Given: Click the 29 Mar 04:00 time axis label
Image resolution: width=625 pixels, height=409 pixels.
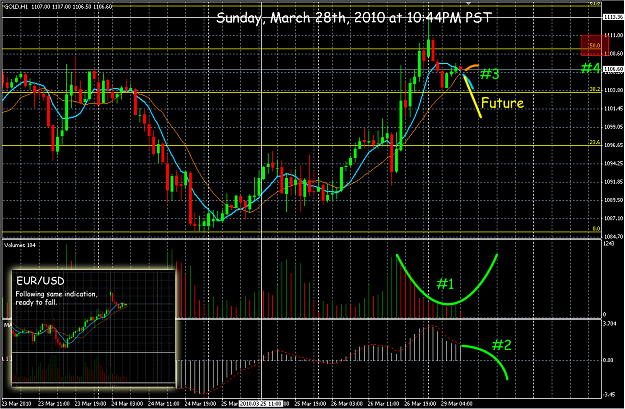Looking at the screenshot, I should tap(457, 404).
